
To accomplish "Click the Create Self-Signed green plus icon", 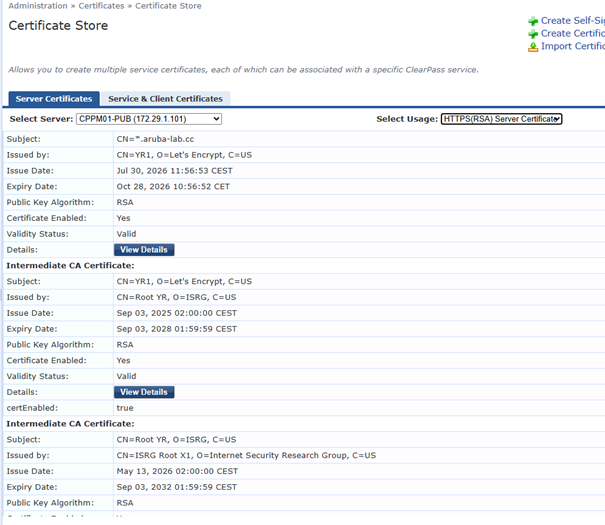I will 533,21.
